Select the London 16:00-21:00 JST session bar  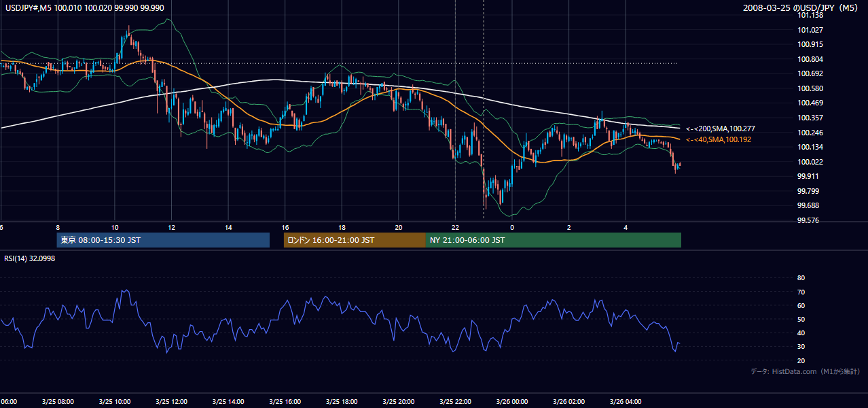coord(355,240)
